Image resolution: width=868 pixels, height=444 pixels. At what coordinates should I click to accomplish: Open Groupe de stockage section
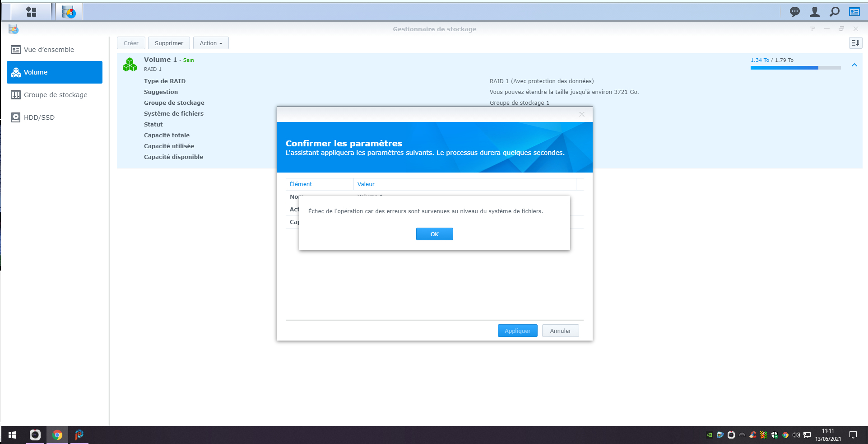(55, 95)
